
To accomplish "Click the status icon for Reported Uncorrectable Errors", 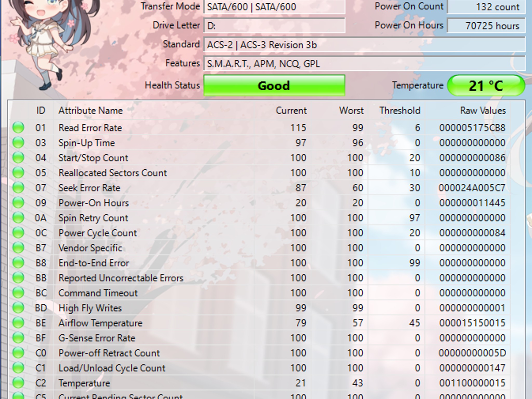I will 18,278.
